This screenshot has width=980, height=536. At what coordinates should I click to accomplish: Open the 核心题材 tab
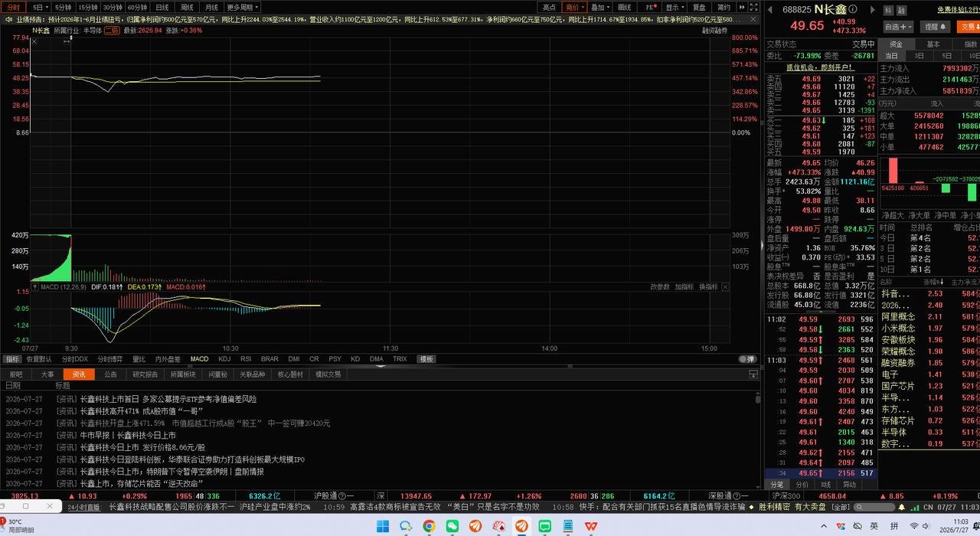[x=289, y=374]
